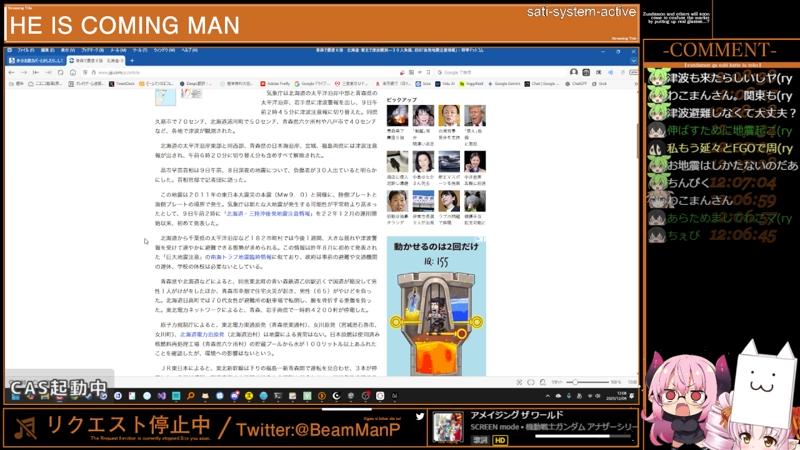This screenshot has width=800, height=450.
Task: Open the 編集 menu
Action: point(47,51)
